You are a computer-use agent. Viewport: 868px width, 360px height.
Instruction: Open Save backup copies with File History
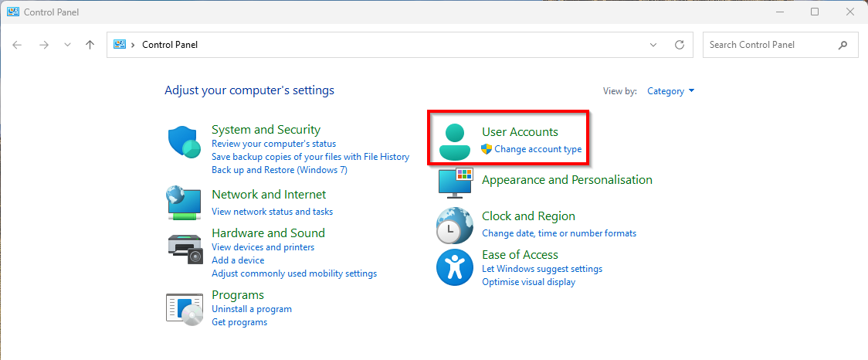click(x=310, y=157)
